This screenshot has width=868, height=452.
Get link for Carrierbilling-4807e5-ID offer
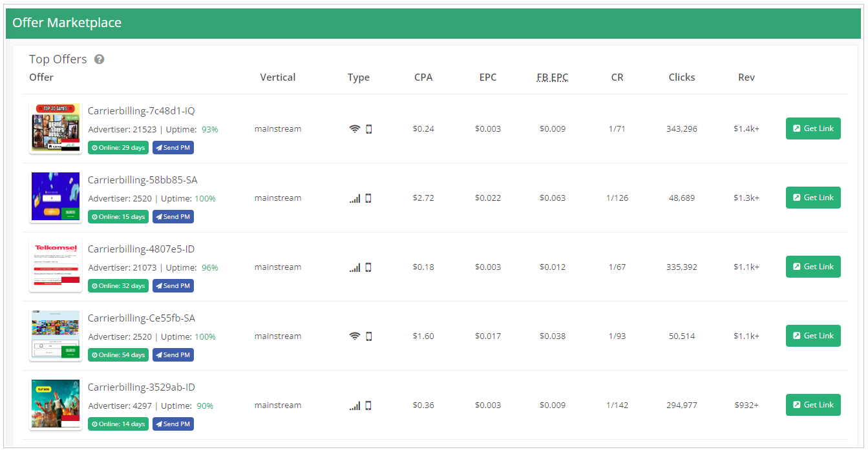point(813,267)
